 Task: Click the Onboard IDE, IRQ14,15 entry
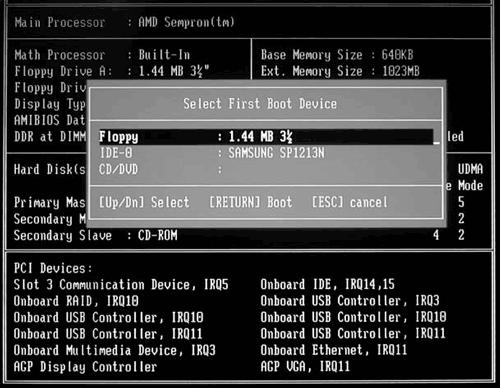(x=327, y=284)
